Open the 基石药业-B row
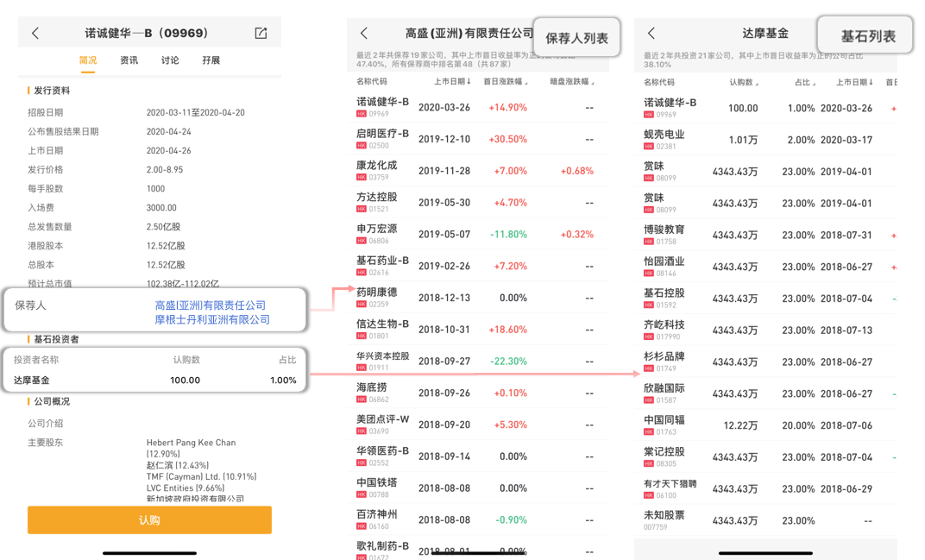The height and width of the screenshot is (560, 925). point(478,266)
